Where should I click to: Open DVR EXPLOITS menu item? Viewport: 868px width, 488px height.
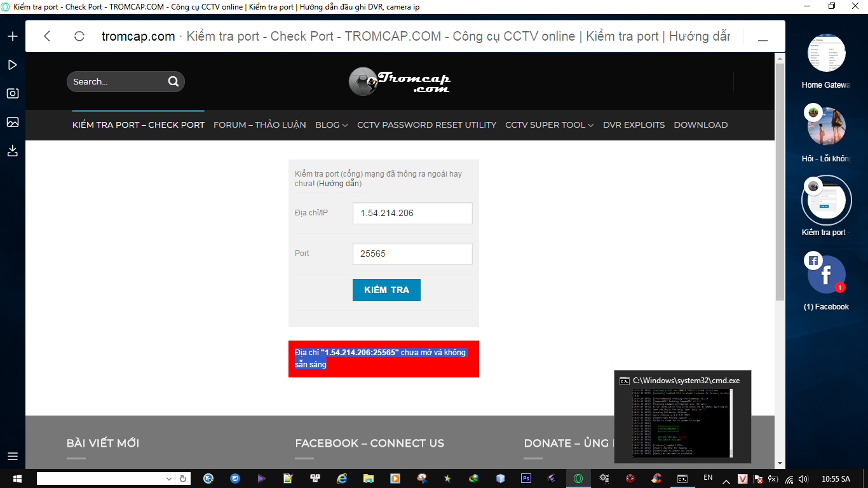point(634,125)
